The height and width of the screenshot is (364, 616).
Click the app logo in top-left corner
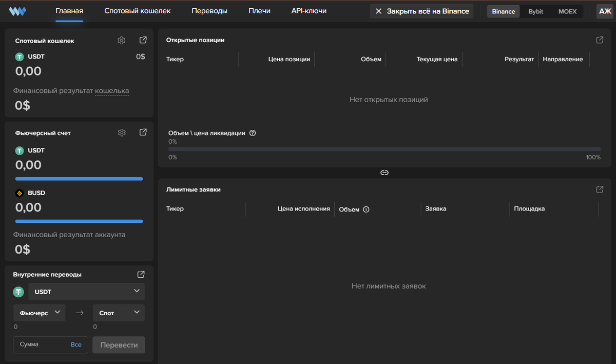pyautogui.click(x=17, y=11)
